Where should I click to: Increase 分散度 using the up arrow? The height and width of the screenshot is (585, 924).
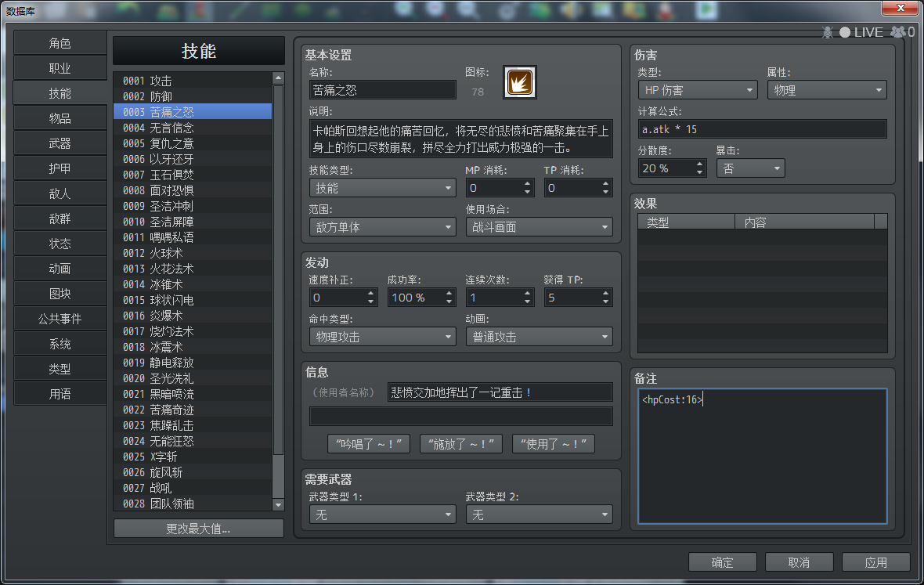pyautogui.click(x=699, y=164)
